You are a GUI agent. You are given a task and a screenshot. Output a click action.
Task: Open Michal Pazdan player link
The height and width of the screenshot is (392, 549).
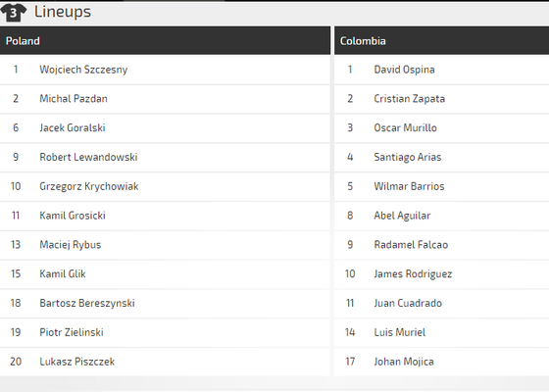tap(74, 99)
